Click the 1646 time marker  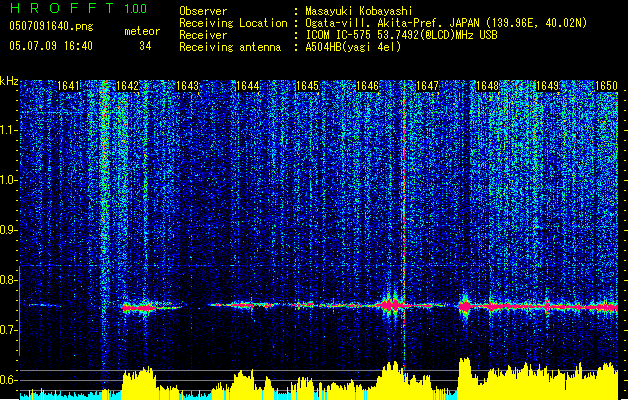point(367,86)
